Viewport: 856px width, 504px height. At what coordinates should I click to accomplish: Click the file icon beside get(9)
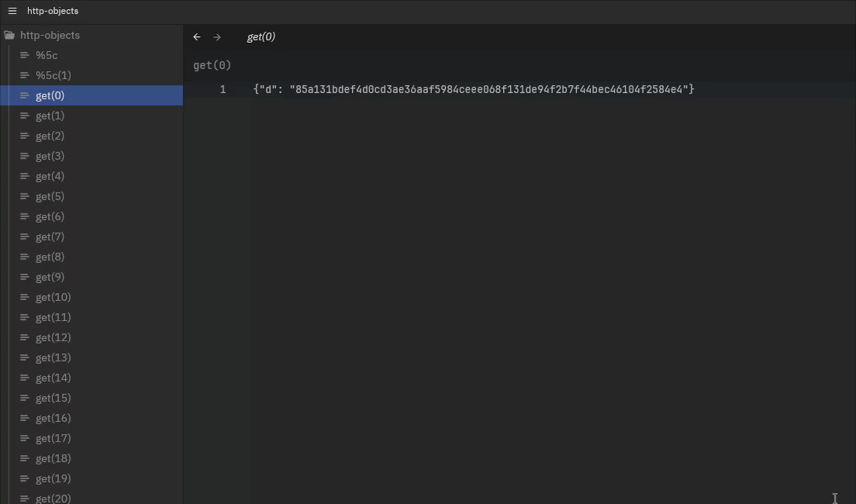point(24,277)
